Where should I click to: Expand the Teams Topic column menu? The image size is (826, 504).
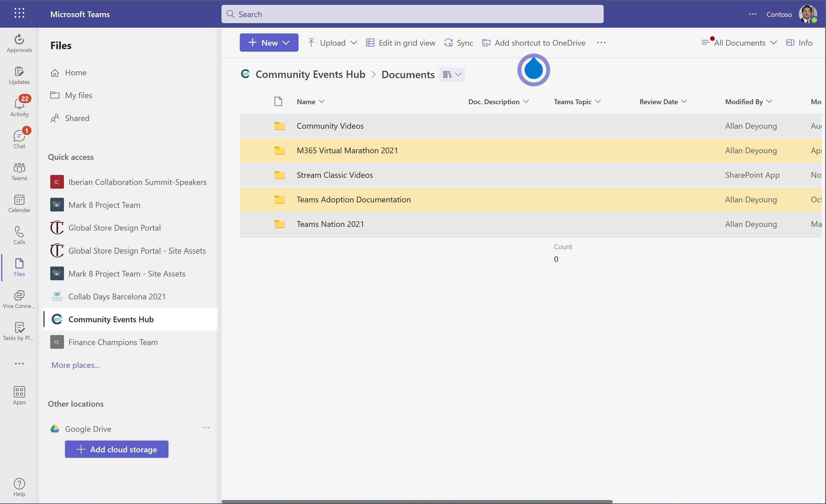tap(577, 102)
